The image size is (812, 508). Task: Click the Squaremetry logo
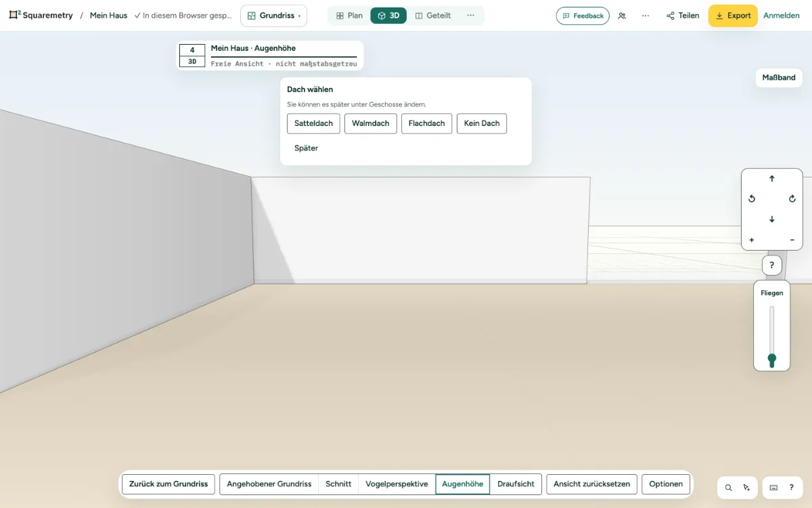41,16
